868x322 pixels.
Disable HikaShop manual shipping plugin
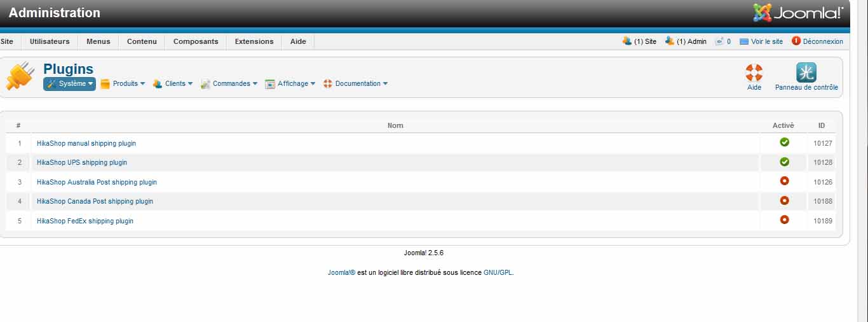pyautogui.click(x=784, y=143)
